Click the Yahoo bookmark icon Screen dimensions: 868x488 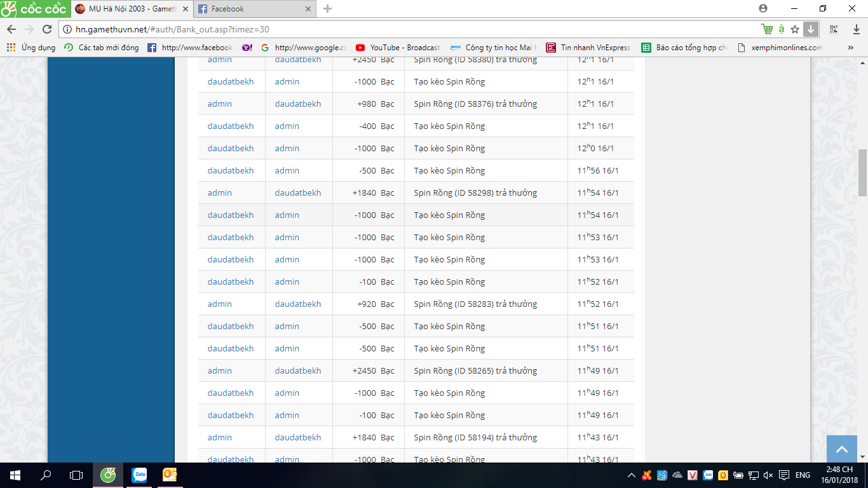pos(247,48)
